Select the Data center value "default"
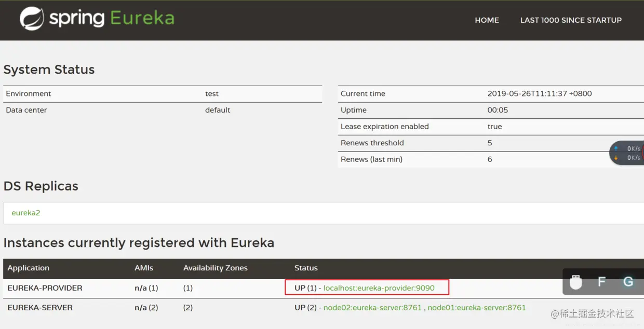 218,110
